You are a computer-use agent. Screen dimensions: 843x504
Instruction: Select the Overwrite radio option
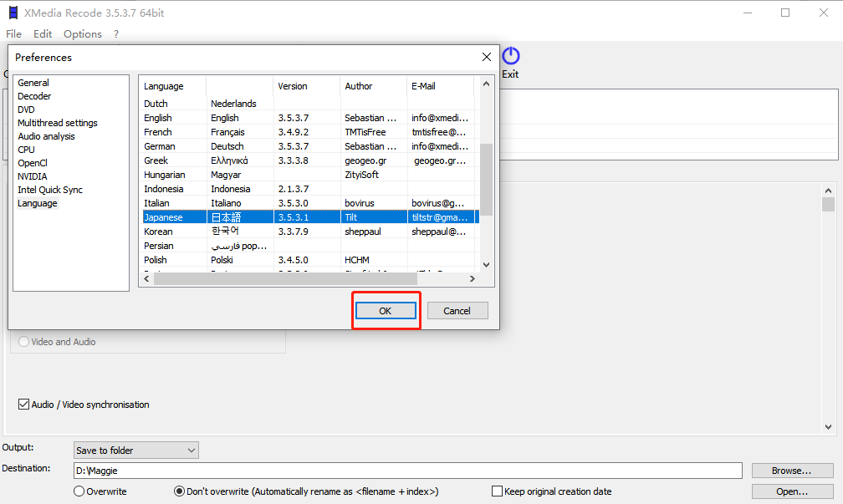point(79,491)
